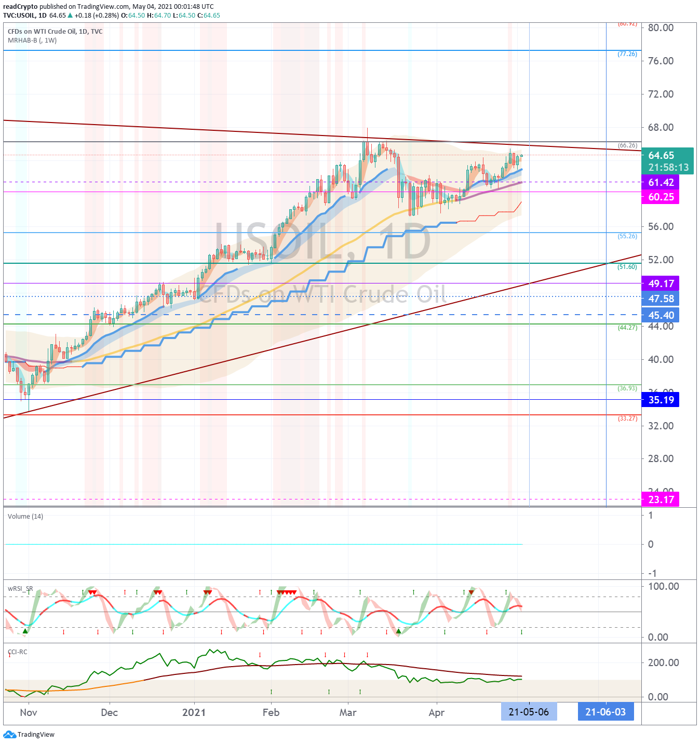Image resolution: width=700 pixels, height=744 pixels.
Task: Click the Volume (14) pane label
Action: [25, 517]
